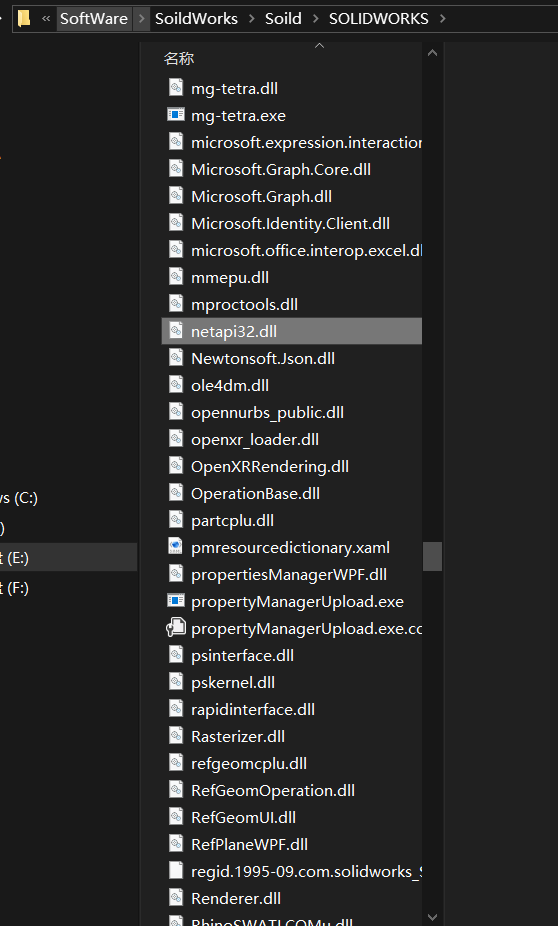
Task: Sort by the 名称 column header
Action: point(178,58)
